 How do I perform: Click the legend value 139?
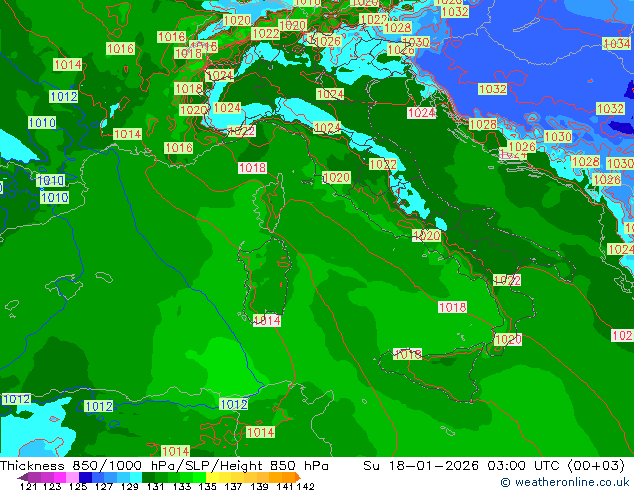click(x=259, y=486)
